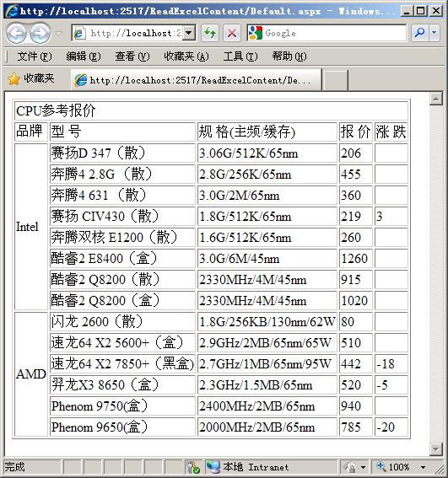This screenshot has width=448, height=478.
Task: Expand the address bar history dropdown
Action: [x=189, y=33]
